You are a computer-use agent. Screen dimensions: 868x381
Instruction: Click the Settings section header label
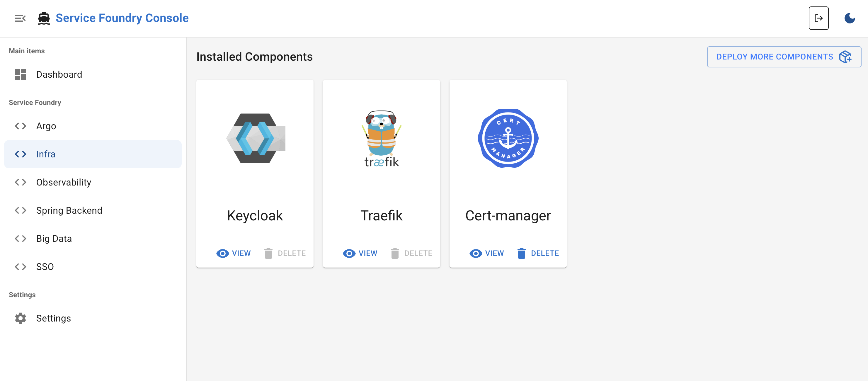point(22,295)
